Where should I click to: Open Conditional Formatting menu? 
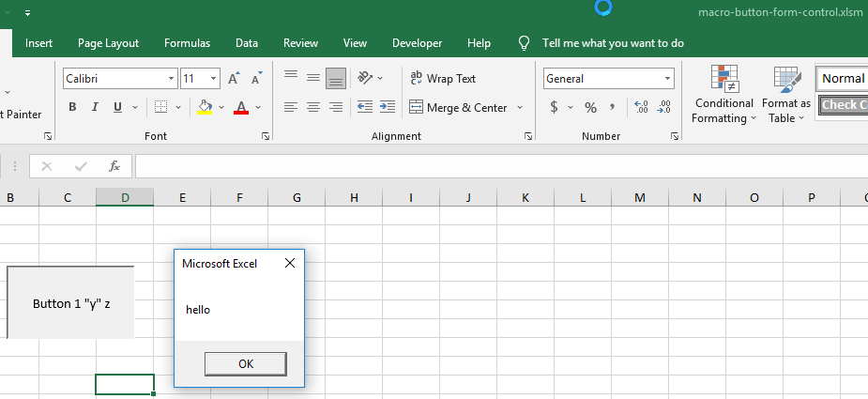tap(724, 94)
